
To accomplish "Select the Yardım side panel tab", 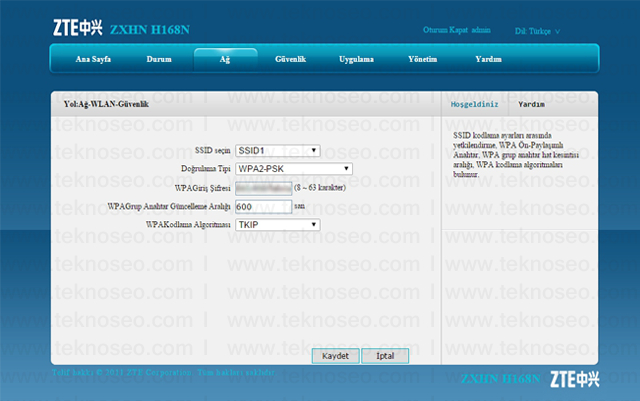I will tap(531, 105).
